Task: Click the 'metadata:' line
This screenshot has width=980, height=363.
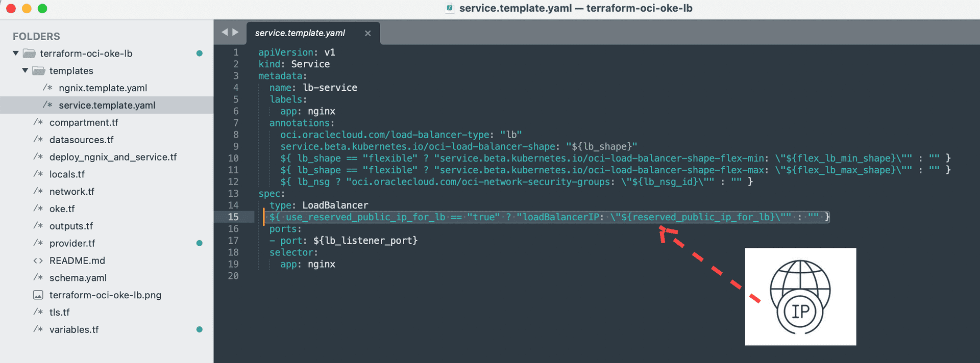Action: (x=283, y=76)
